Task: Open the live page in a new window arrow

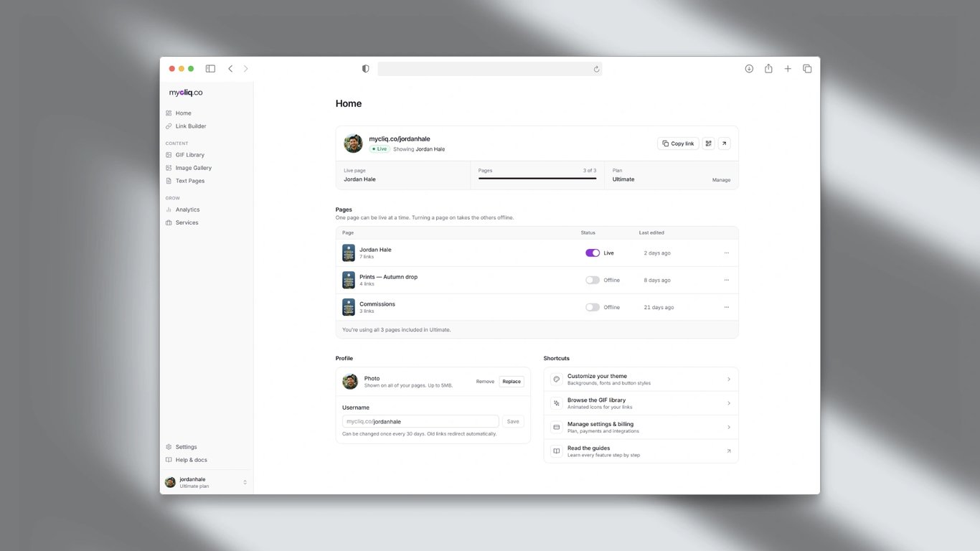Action: point(725,143)
